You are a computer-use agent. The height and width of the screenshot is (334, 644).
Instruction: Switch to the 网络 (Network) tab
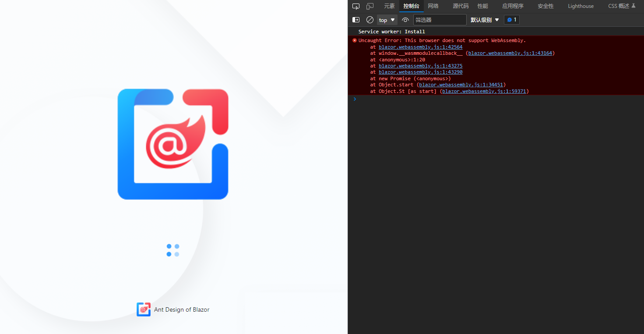pyautogui.click(x=433, y=6)
